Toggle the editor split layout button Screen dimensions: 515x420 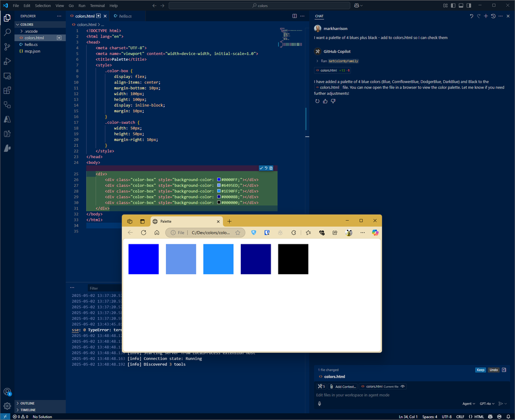coord(294,16)
